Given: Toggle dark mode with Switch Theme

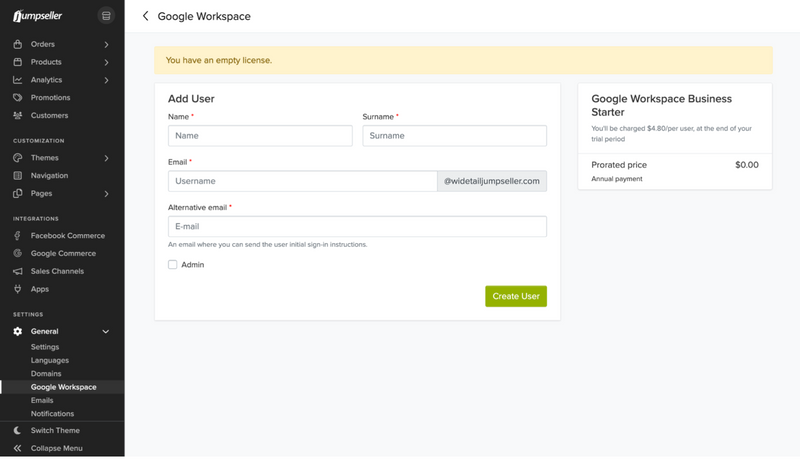Looking at the screenshot, I should click(x=55, y=431).
